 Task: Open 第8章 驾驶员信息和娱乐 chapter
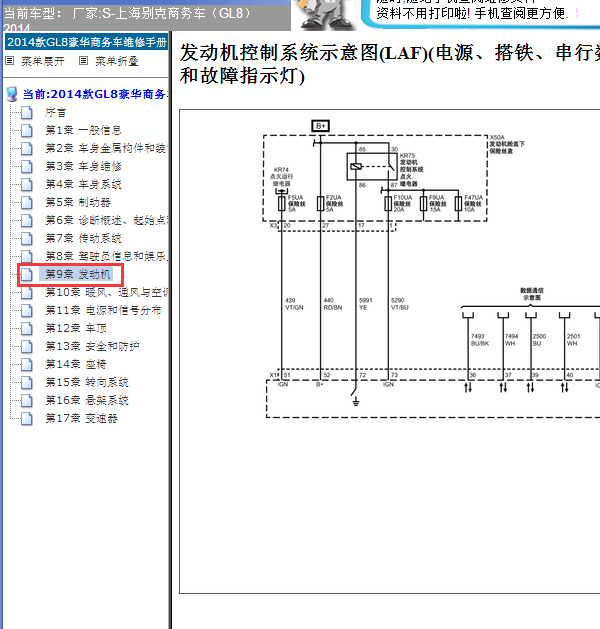[106, 256]
